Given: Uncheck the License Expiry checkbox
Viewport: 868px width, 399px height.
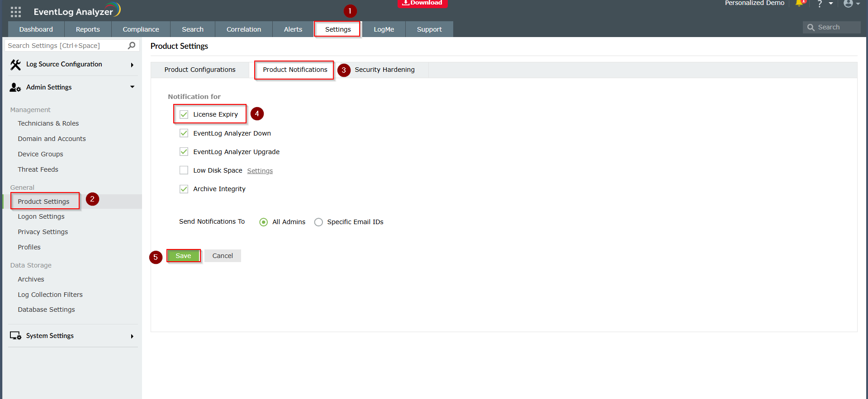Looking at the screenshot, I should [184, 114].
